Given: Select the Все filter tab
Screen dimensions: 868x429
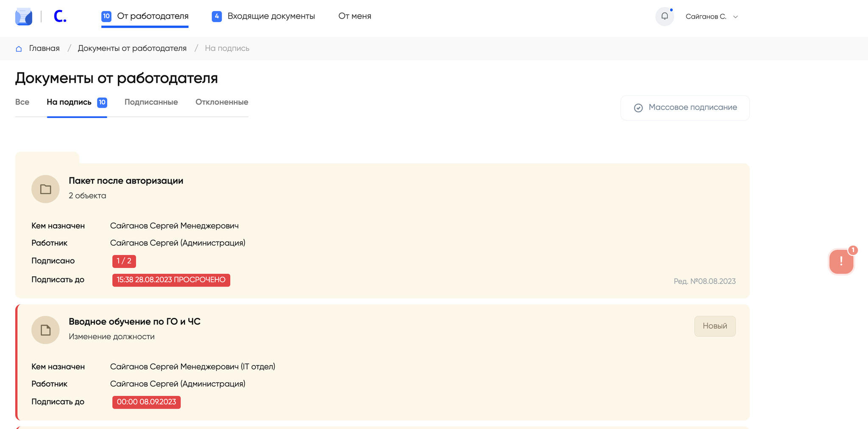Looking at the screenshot, I should pyautogui.click(x=22, y=102).
